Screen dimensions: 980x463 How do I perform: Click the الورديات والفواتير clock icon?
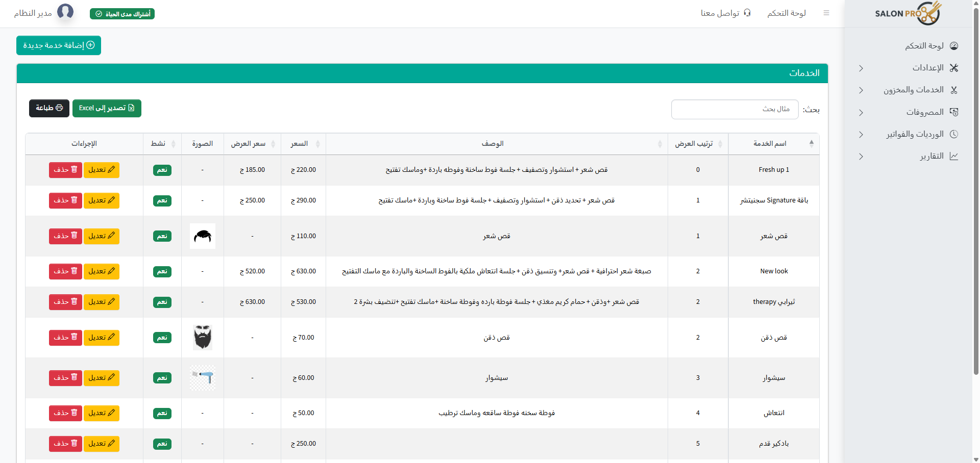tap(954, 134)
